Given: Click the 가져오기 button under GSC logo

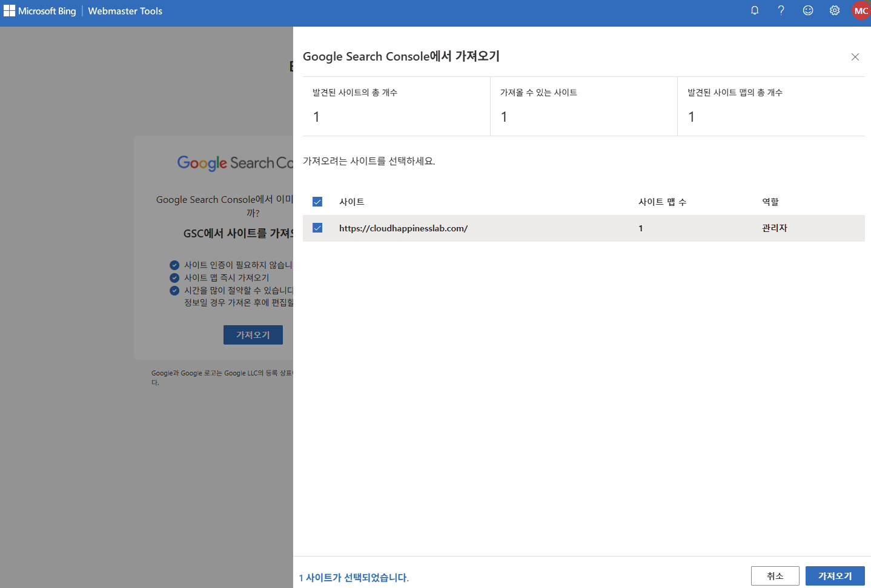Looking at the screenshot, I should [253, 335].
